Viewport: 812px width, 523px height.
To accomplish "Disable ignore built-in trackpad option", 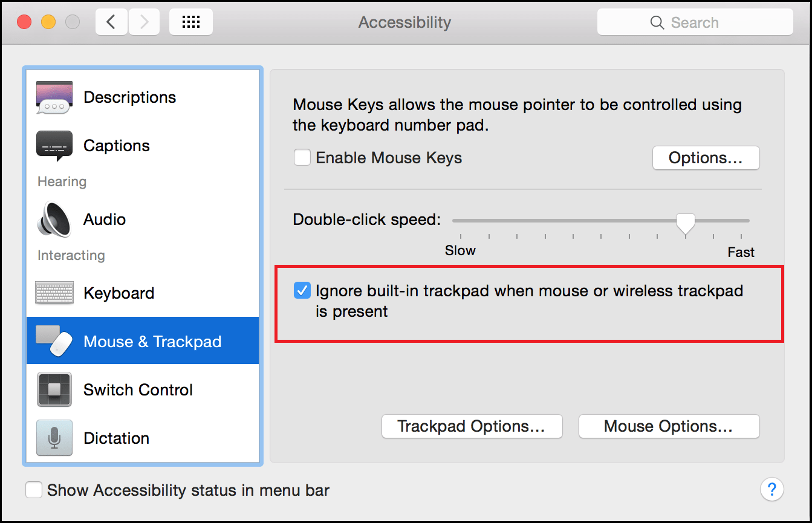I will (302, 290).
